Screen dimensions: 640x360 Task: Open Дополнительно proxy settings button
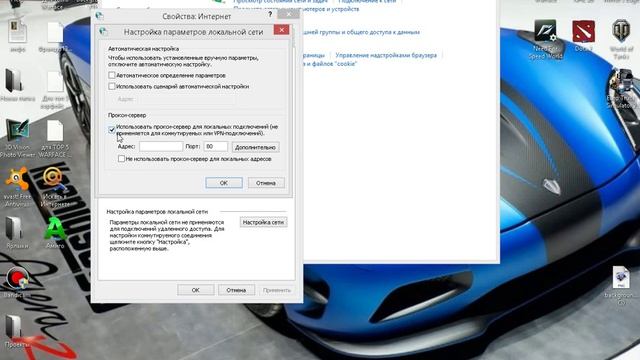pyautogui.click(x=256, y=147)
